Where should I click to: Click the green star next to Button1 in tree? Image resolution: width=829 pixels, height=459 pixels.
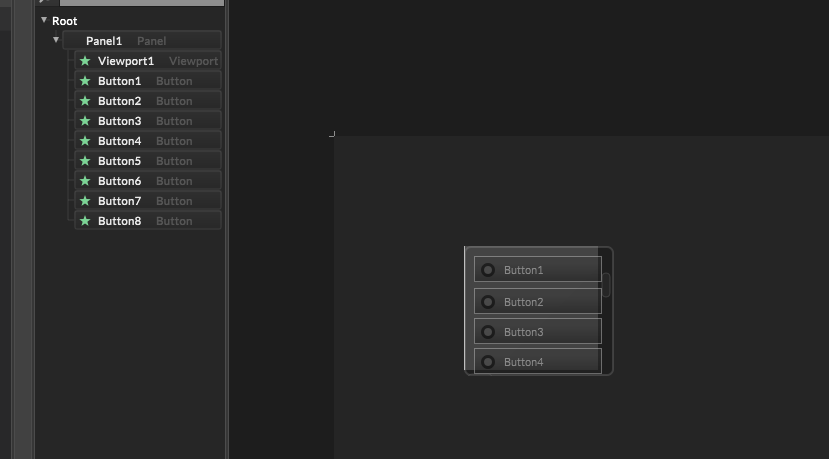(85, 81)
